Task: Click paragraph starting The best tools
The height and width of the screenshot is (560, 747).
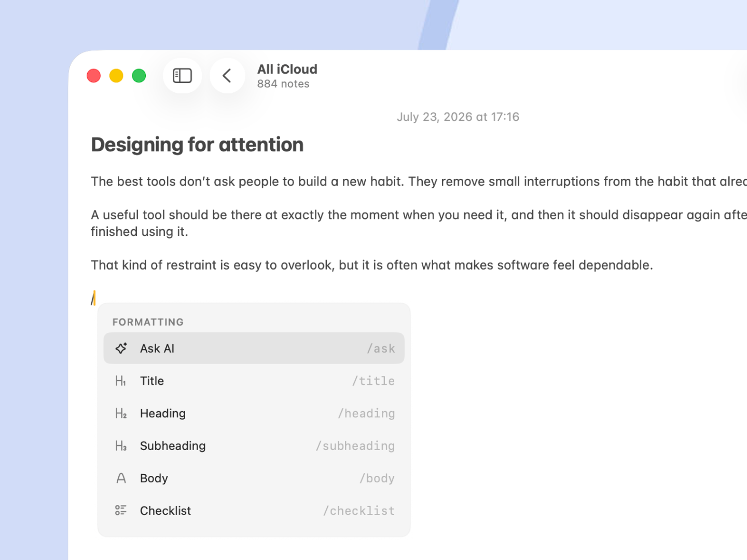Action: [x=419, y=181]
